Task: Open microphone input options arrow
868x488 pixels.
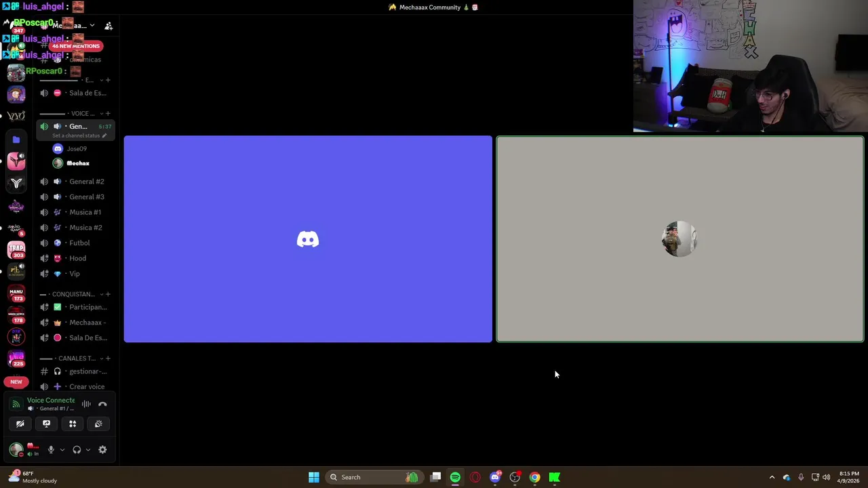Action: click(62, 449)
